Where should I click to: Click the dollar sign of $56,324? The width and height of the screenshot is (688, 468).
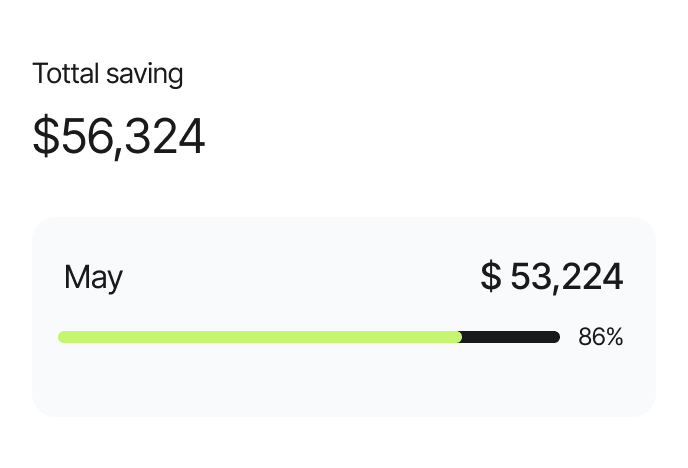coord(46,137)
